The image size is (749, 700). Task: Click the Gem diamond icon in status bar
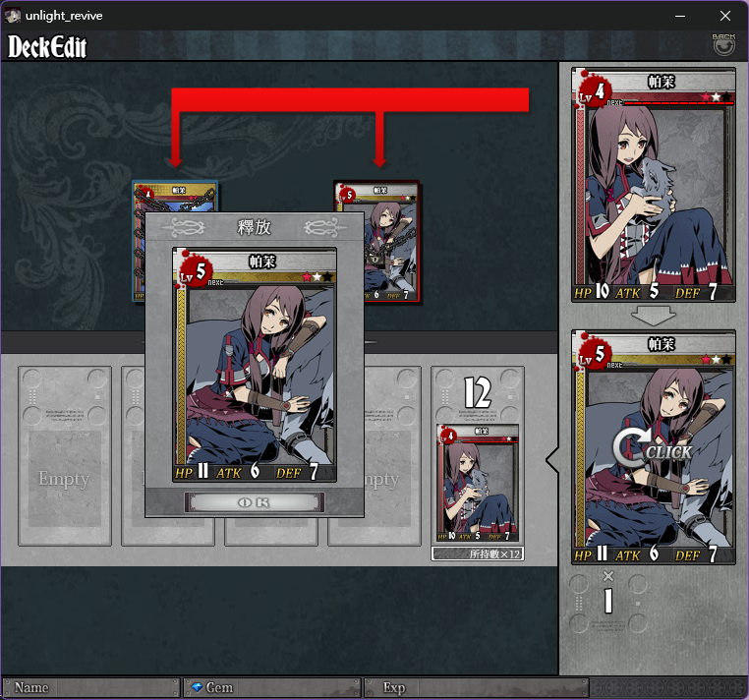[197, 687]
